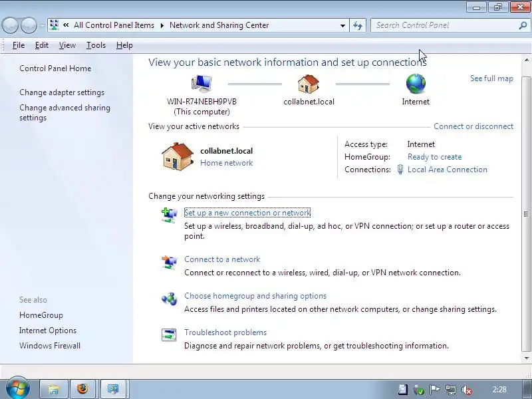
Task: Click the collabnet.local house icon in network map
Action: click(x=308, y=84)
